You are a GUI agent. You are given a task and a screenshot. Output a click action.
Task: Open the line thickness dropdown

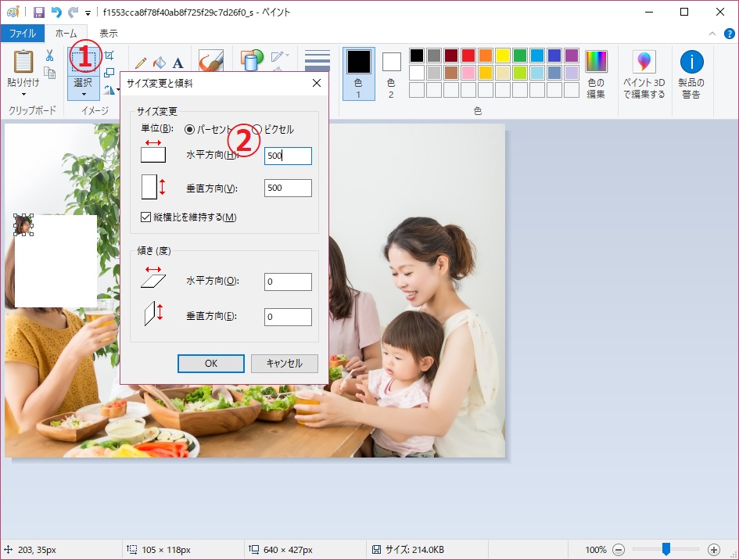tap(317, 59)
